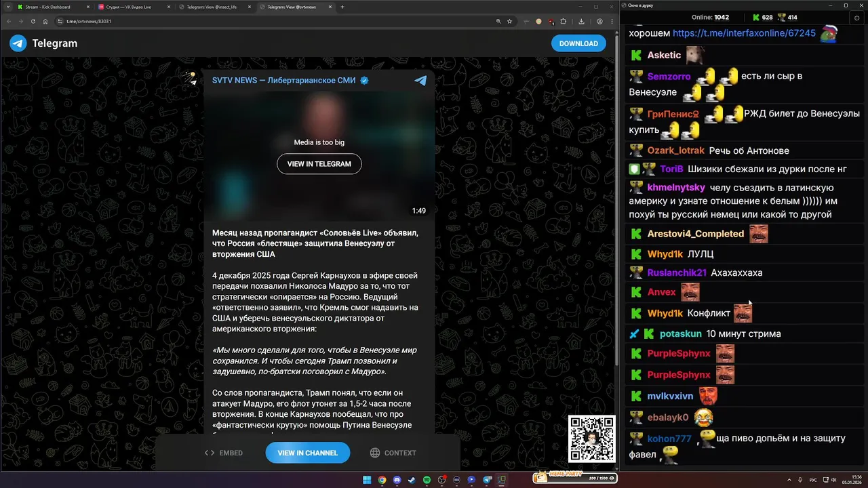The image size is (868, 488).
Task: Click the Telegram paper-plane icon on the post card
Action: point(420,80)
